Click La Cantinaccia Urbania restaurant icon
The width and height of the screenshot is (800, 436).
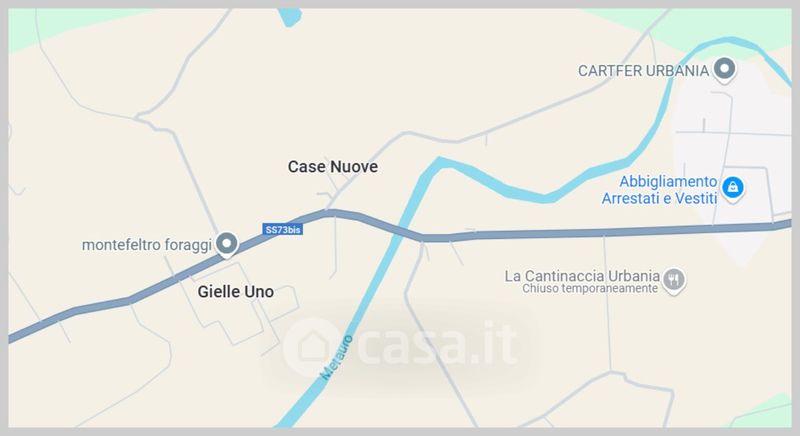click(x=674, y=280)
